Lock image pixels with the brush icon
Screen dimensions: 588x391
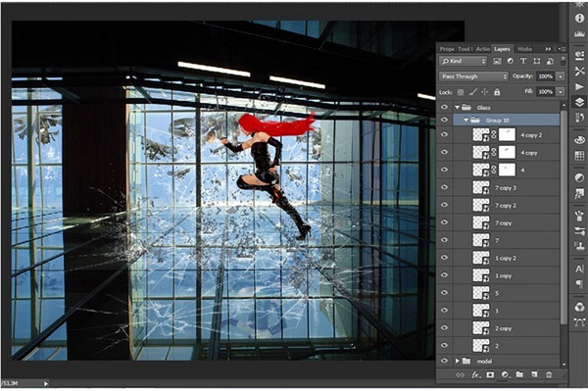tap(473, 92)
